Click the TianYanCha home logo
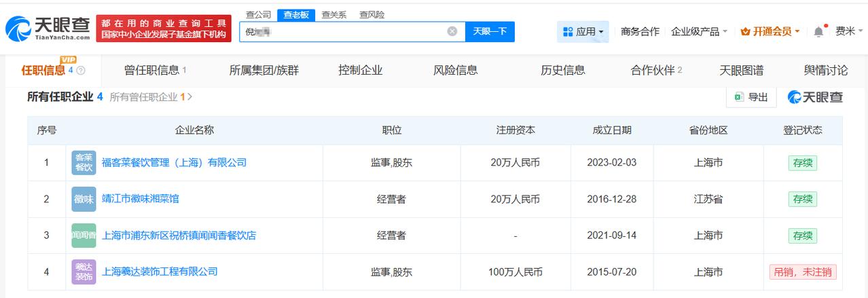The height and width of the screenshot is (298, 868). point(48,28)
